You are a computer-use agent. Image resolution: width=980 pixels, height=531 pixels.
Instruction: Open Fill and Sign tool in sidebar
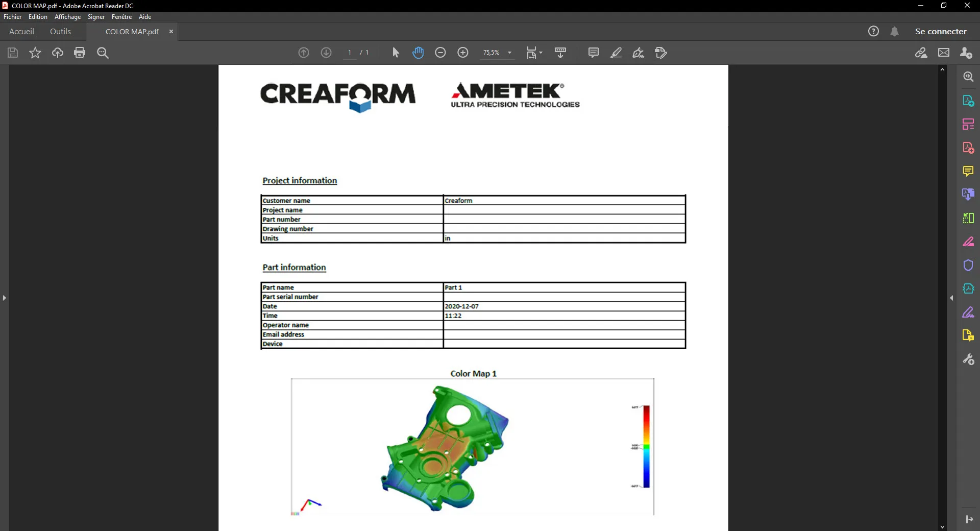[968, 312]
